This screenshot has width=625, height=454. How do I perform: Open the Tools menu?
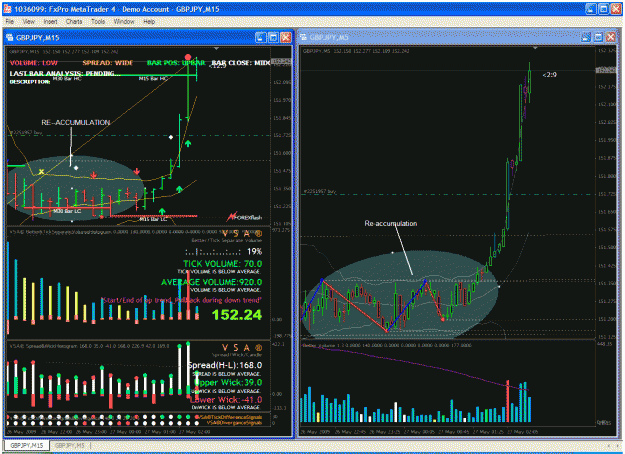[x=98, y=22]
